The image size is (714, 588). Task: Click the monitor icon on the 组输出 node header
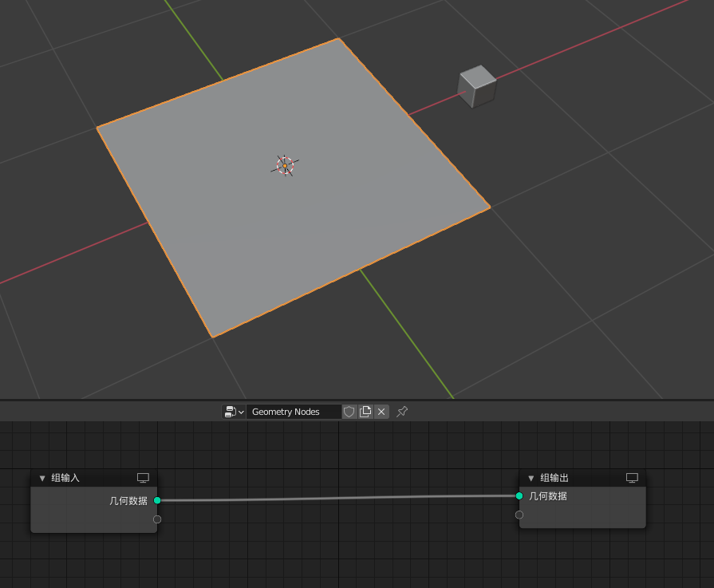tap(632, 477)
